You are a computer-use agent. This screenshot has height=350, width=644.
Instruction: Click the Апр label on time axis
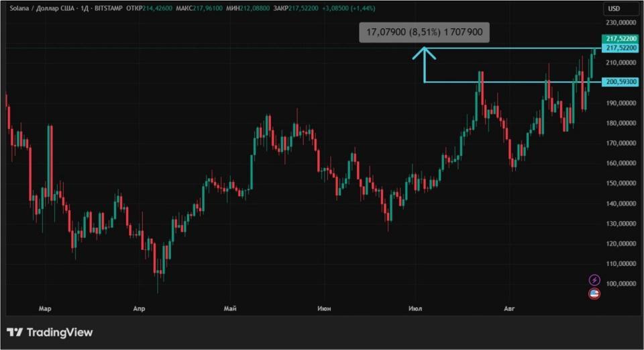point(140,308)
